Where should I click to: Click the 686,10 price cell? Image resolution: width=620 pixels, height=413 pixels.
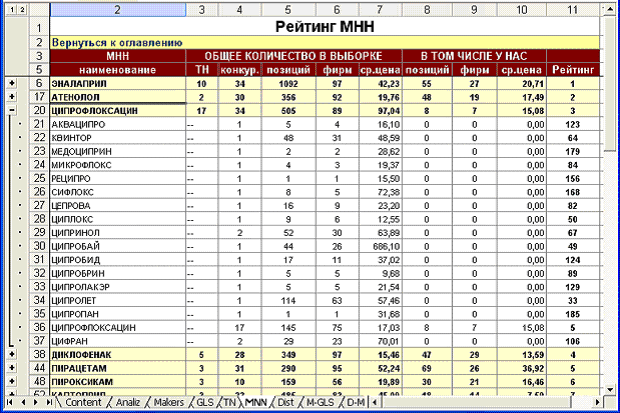point(380,246)
